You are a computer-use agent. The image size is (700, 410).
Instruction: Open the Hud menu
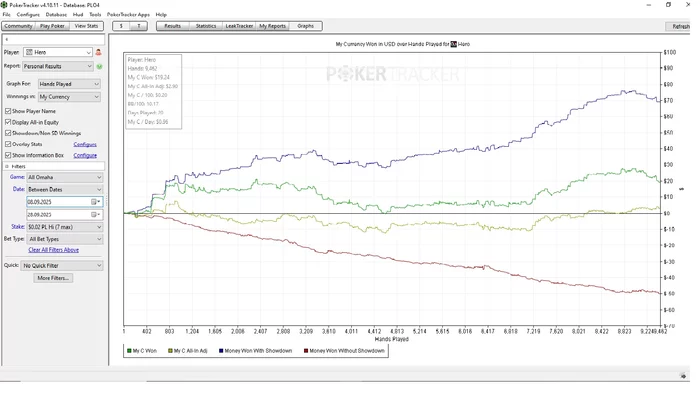coord(78,15)
